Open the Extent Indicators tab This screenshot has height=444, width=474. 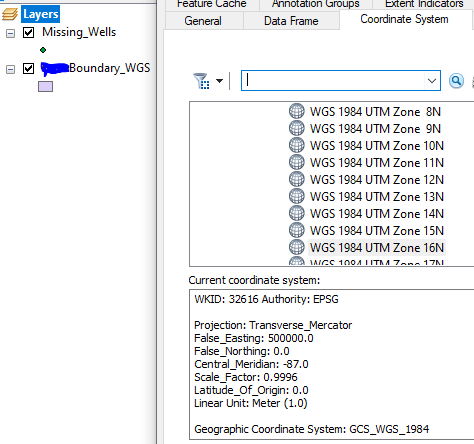(x=424, y=4)
